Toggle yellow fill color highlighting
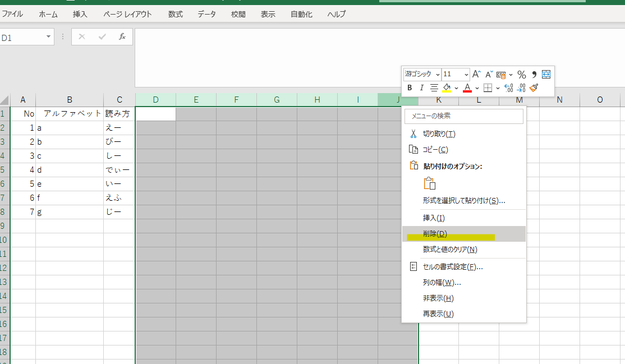625x364 pixels. (x=446, y=88)
